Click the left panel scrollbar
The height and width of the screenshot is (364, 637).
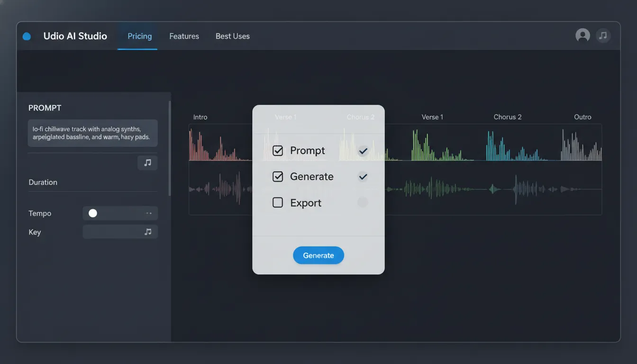coord(170,148)
